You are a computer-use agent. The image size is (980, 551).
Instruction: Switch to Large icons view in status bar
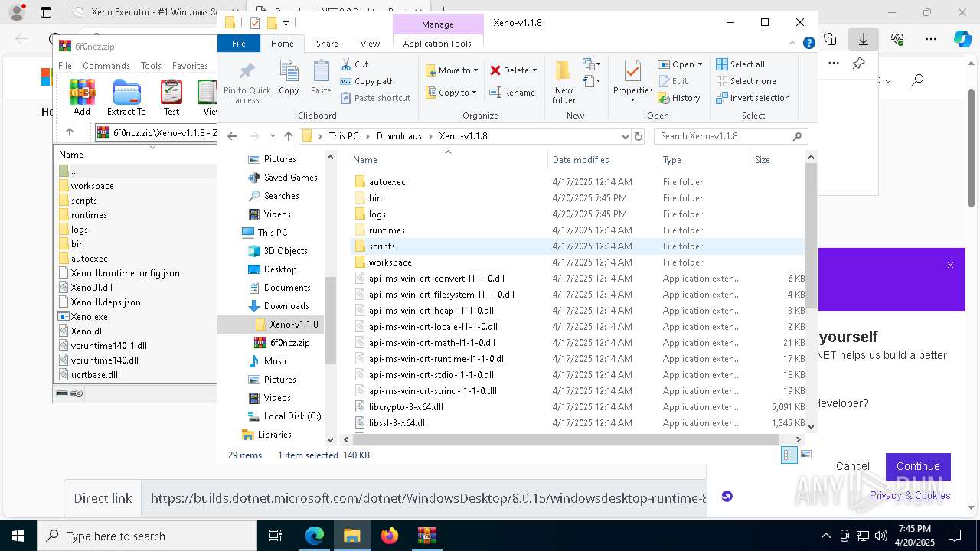805,455
